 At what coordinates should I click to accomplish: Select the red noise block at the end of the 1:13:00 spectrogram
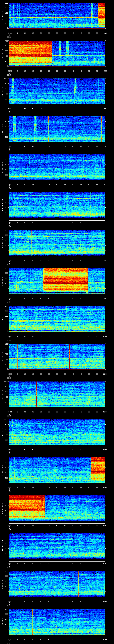pyautogui.click(x=98, y=468)
